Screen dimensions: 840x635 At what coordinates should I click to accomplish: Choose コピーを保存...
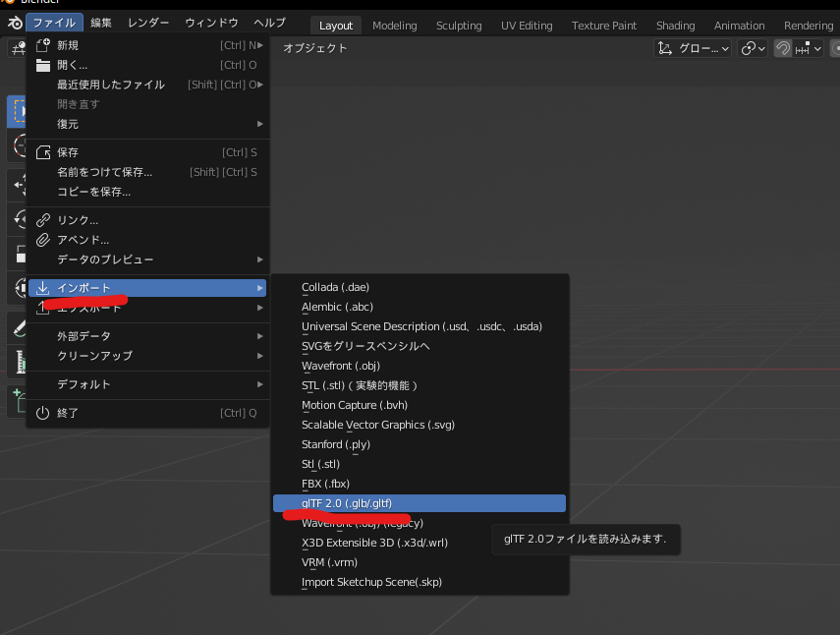point(147,192)
